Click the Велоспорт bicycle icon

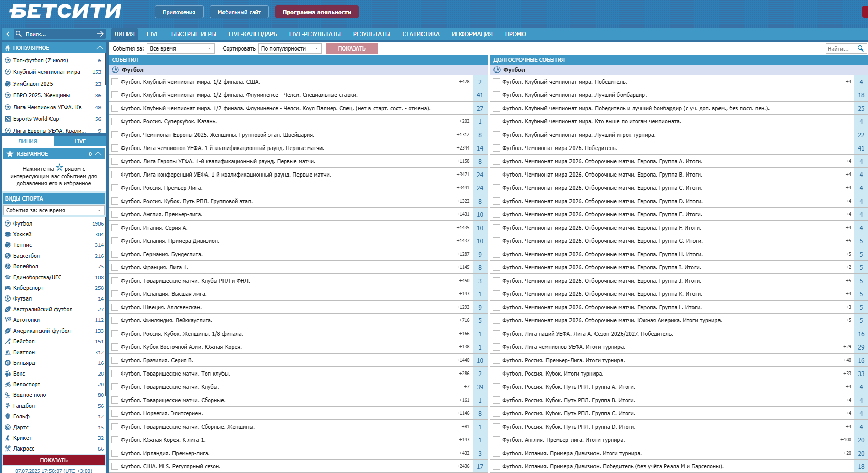point(8,384)
